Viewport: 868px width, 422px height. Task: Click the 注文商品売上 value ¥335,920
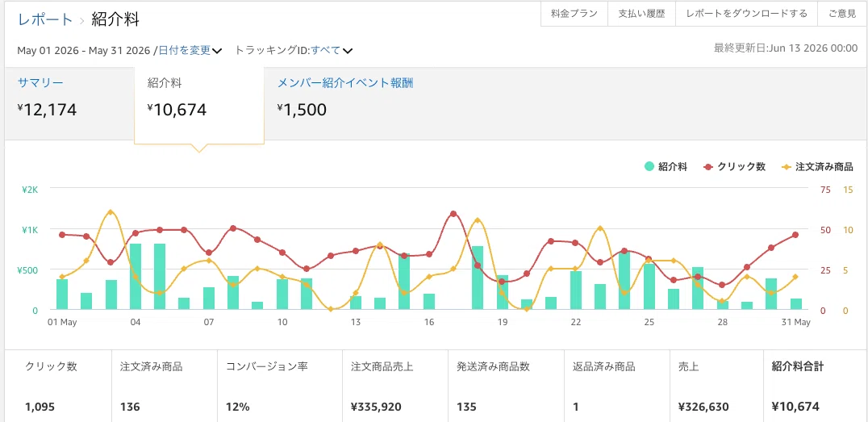376,407
